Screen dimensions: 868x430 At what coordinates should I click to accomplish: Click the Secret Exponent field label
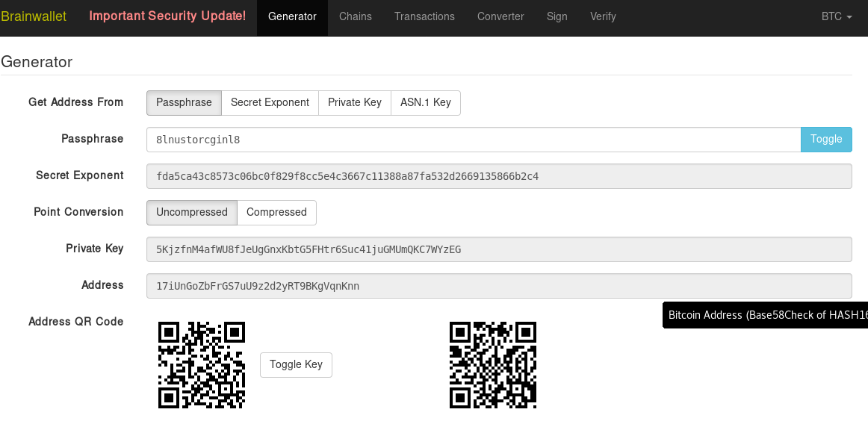[80, 175]
